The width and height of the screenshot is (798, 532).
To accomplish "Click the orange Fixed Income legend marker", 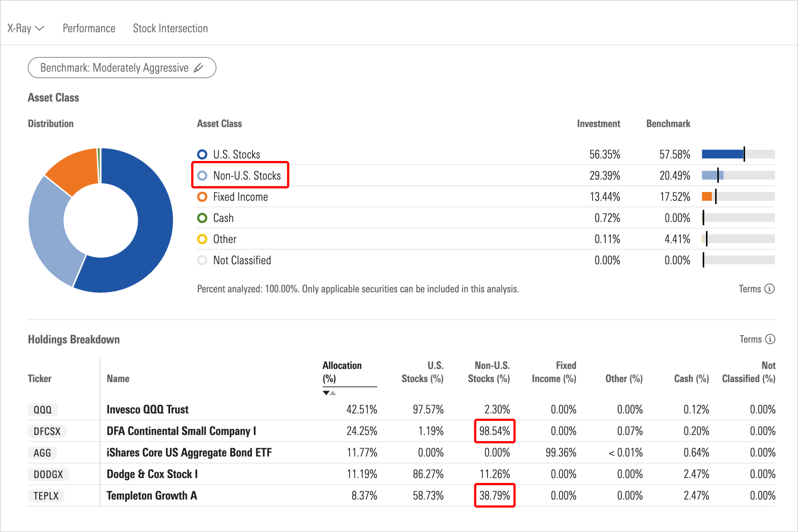I will [x=203, y=197].
